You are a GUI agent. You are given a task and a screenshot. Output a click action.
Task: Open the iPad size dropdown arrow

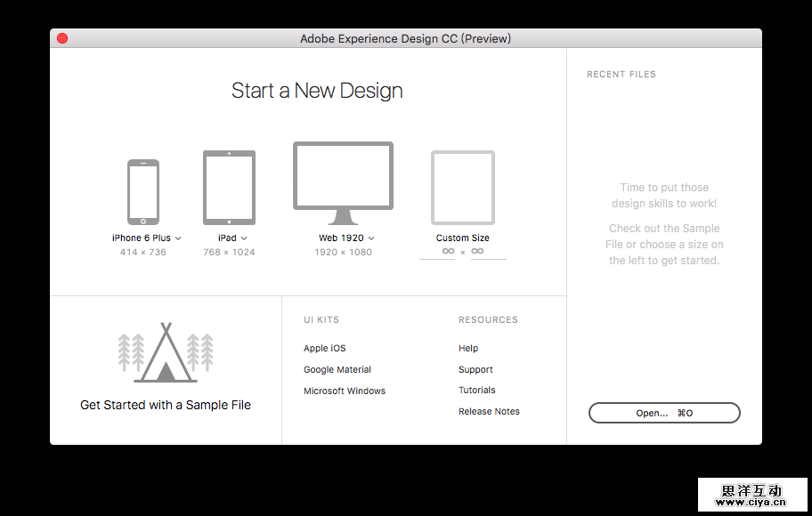(x=244, y=238)
